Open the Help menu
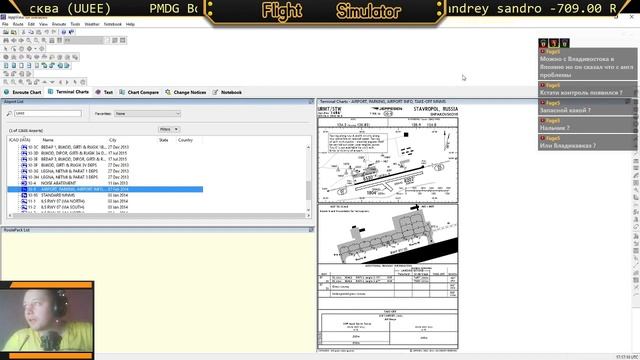This screenshot has height=360, width=640. click(x=130, y=24)
